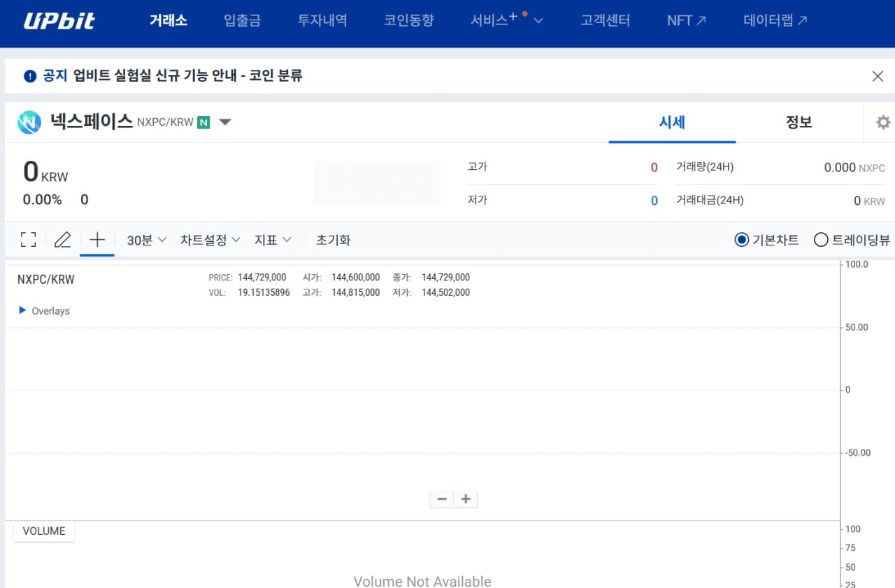Click the Volume Not Available message

422,581
